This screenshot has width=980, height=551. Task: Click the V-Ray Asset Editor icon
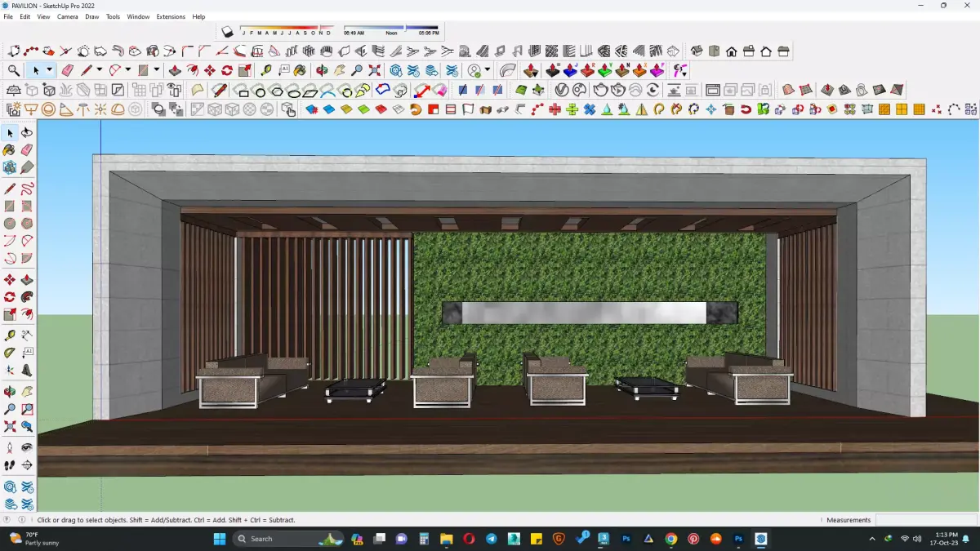561,90
